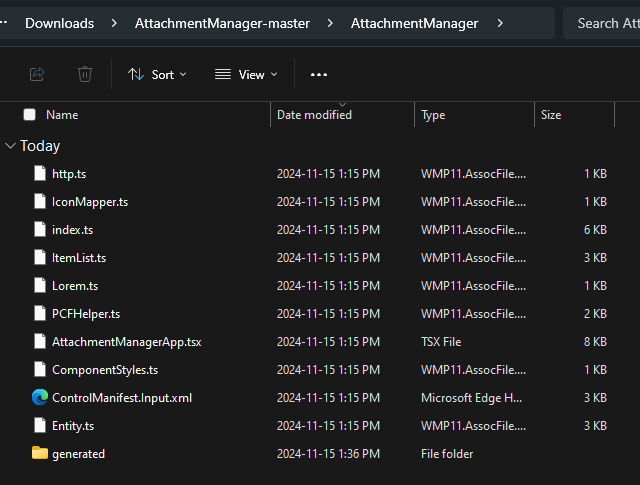Open the Sort dropdown menu
This screenshot has height=485, width=640.
pyautogui.click(x=157, y=75)
